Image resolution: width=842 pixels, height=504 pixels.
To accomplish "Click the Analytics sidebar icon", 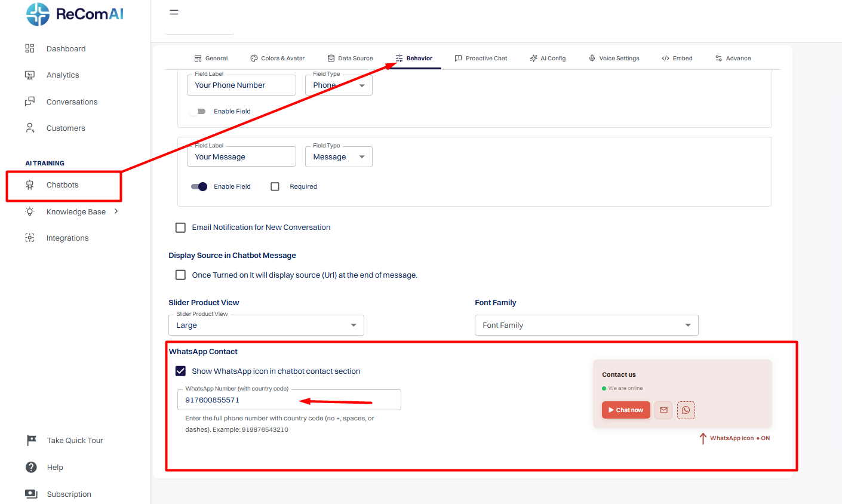I will pyautogui.click(x=30, y=75).
